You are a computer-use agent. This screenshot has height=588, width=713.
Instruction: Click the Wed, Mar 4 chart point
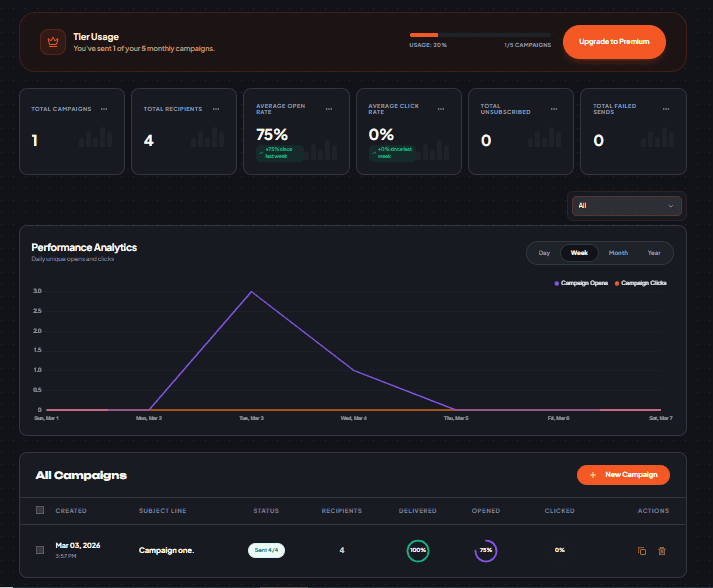click(354, 370)
